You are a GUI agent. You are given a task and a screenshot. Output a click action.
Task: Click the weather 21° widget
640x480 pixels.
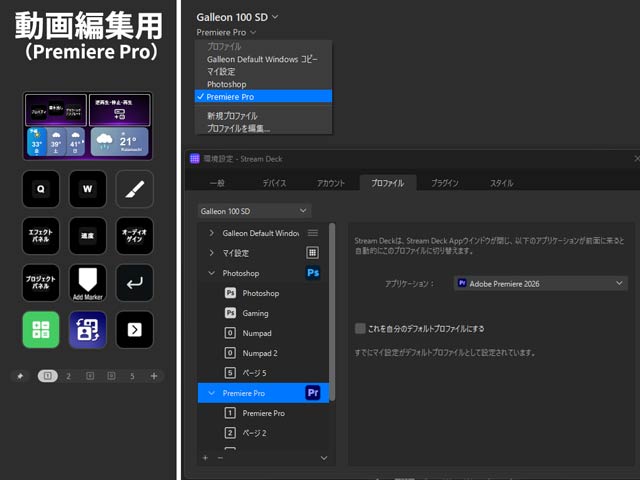(x=120, y=142)
